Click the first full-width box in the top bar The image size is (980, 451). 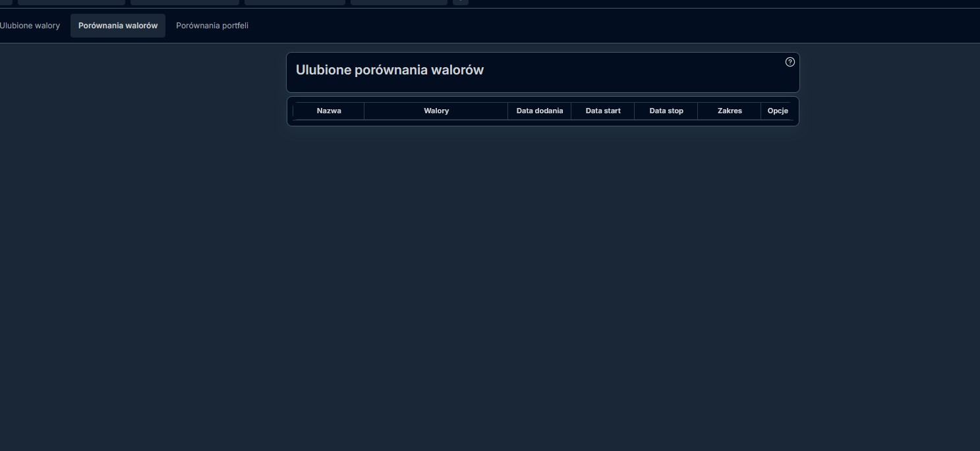[x=71, y=2]
